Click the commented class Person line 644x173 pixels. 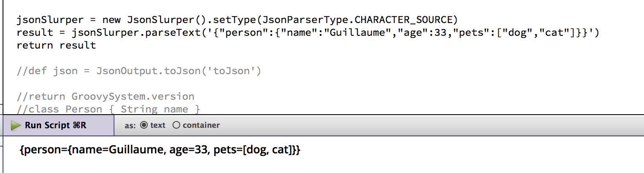(108, 109)
